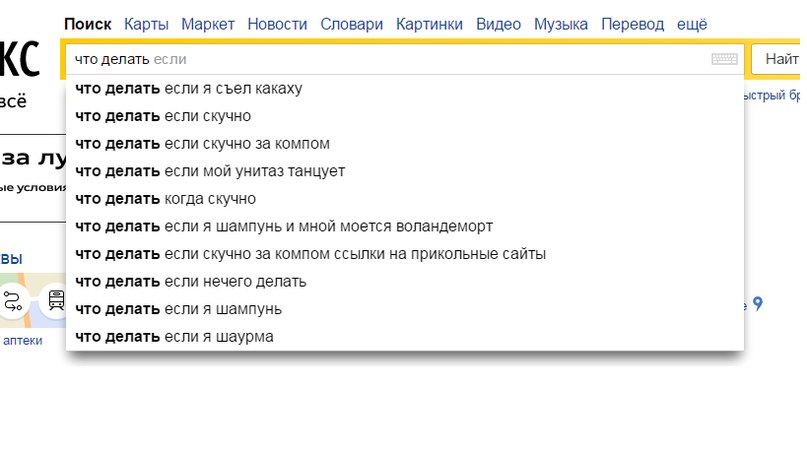Viewport: 807px width, 453px height.
Task: Open the Перевод tab
Action: coord(633,24)
